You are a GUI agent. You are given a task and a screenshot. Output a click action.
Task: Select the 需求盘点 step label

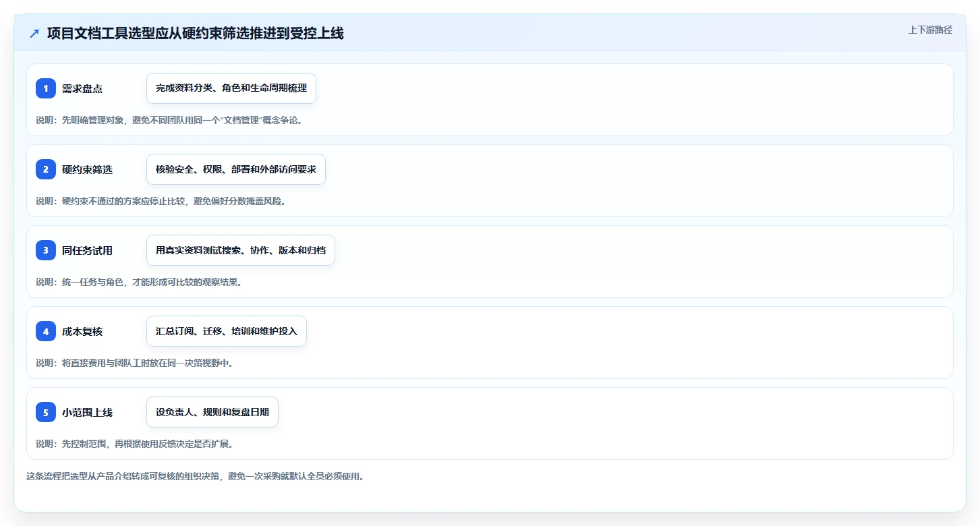coord(82,88)
